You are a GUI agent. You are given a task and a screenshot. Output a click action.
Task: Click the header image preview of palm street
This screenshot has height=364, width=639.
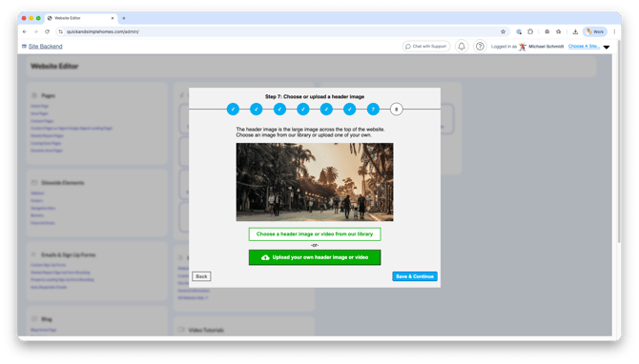[315, 182]
